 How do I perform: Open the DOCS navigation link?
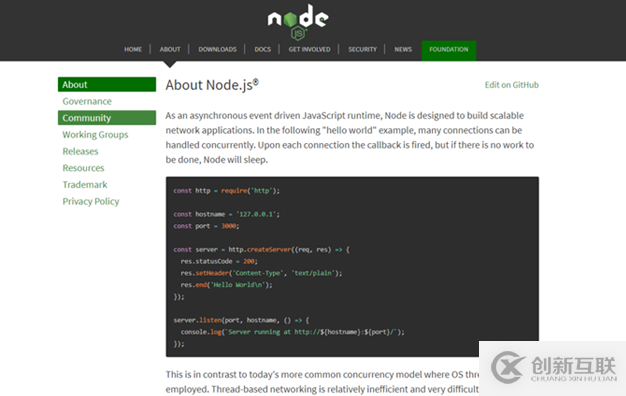coord(263,50)
